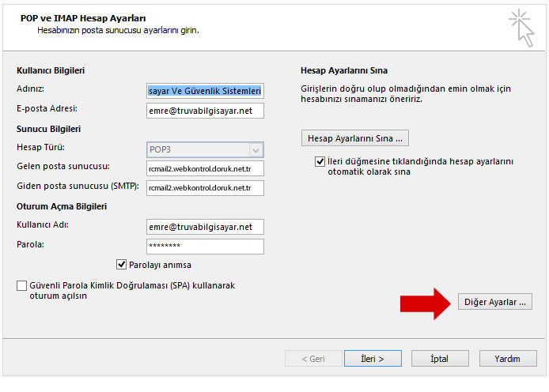Click the cursor wizard icon in header
The height and width of the screenshot is (392, 549).
tap(521, 28)
